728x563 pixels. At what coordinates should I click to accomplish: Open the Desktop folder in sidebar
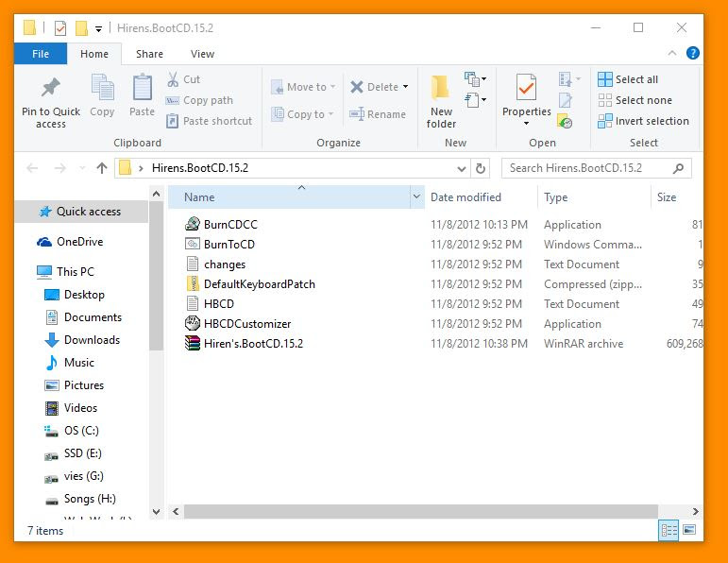point(75,295)
